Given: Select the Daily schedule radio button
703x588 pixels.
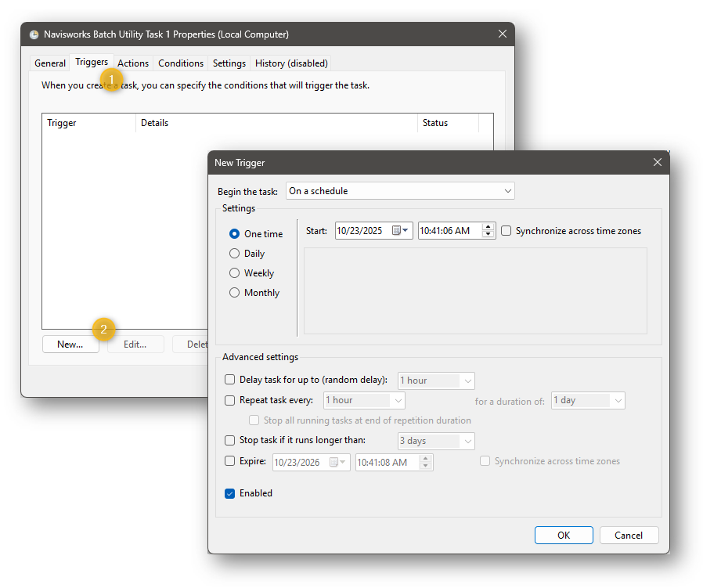Looking at the screenshot, I should (235, 253).
